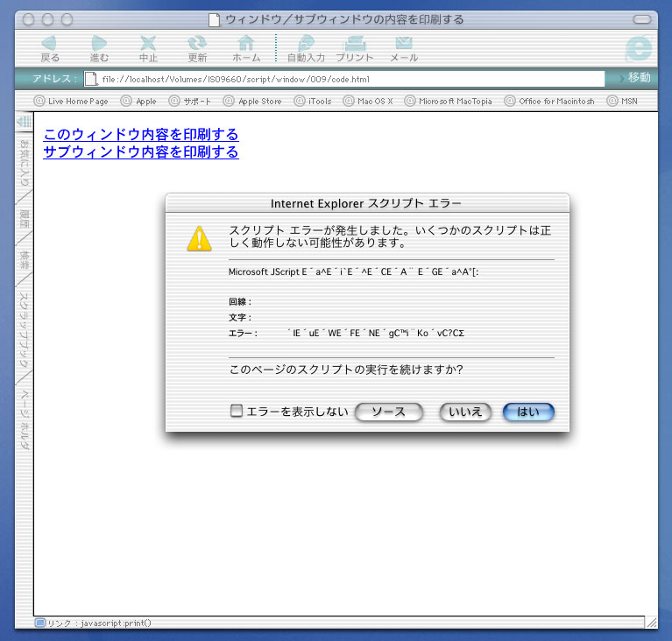Viewport: 672px width, 641px height.
Task: Click the いいえ (No) button
Action: tap(465, 412)
